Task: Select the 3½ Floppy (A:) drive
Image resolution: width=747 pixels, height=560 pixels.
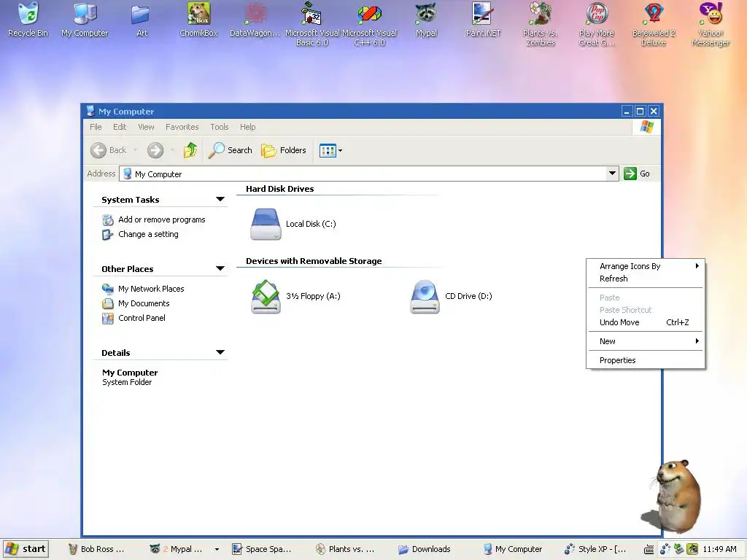Action: [x=296, y=296]
